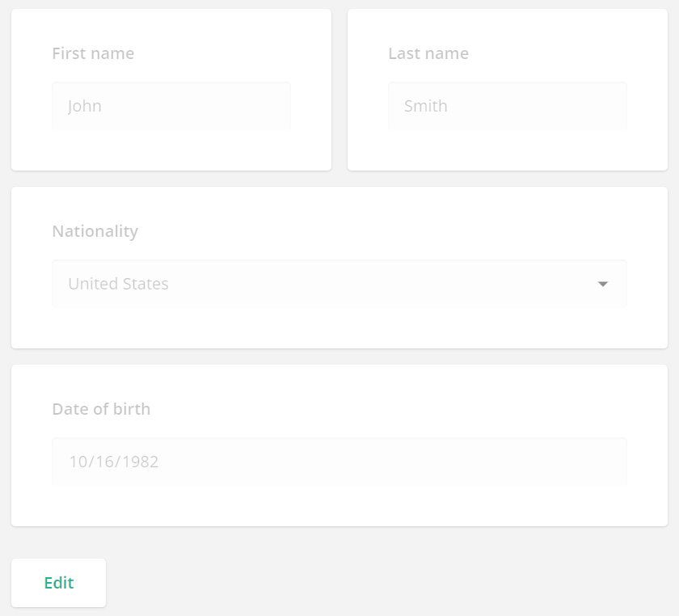Click the Date of birth label

(101, 409)
